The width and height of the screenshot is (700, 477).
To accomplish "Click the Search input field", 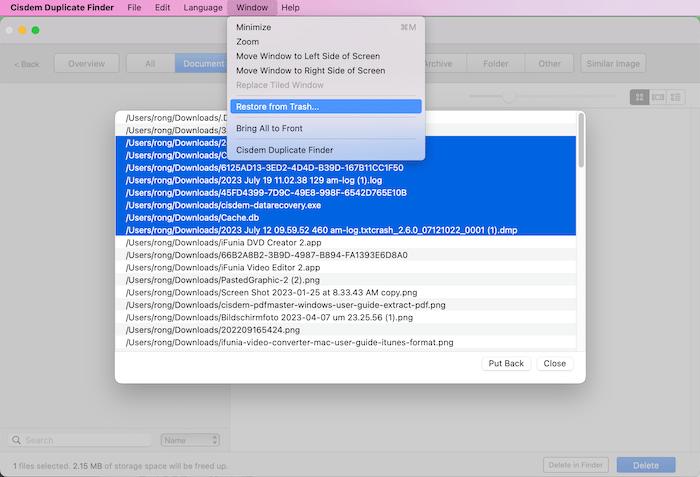I will 80,440.
